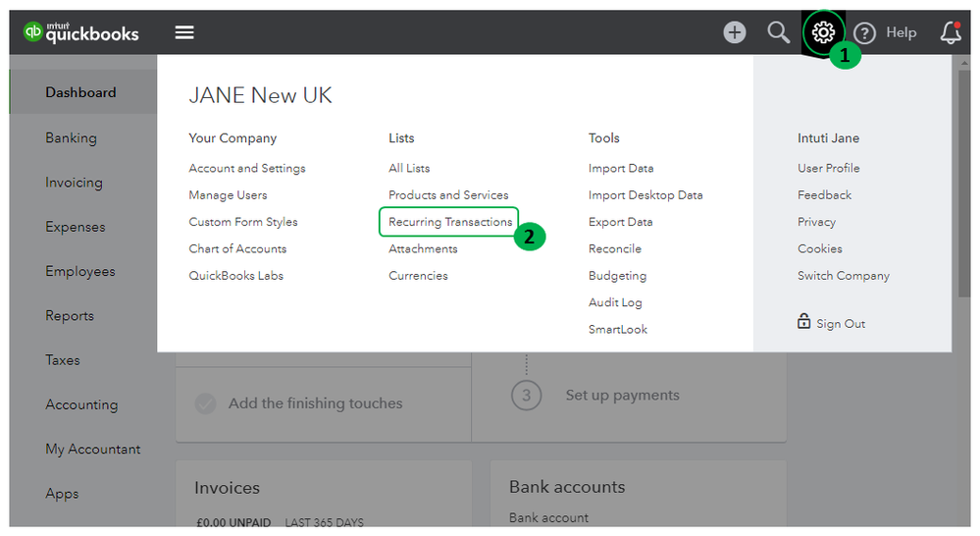The width and height of the screenshot is (980, 536).
Task: Select Recurring Transactions in Lists
Action: pyautogui.click(x=449, y=222)
